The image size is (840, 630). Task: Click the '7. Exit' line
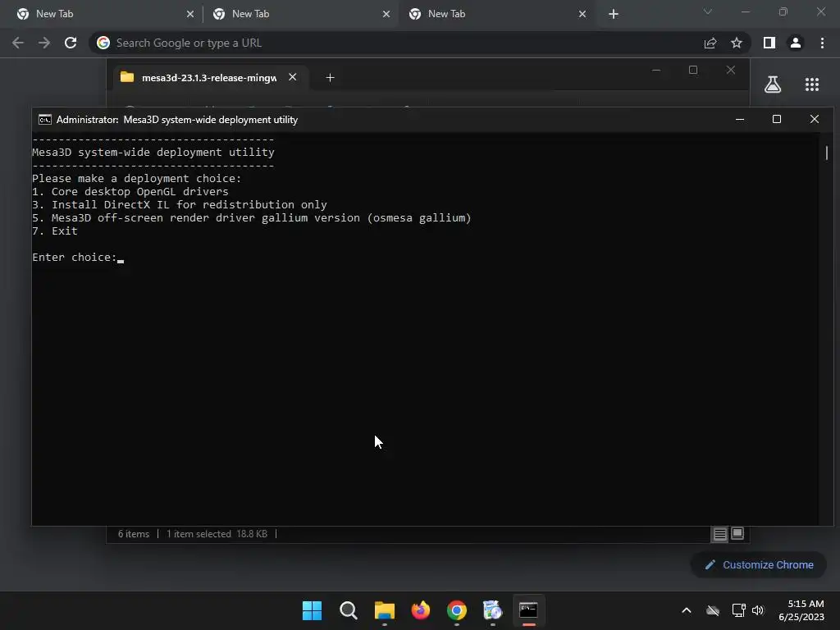[55, 231]
